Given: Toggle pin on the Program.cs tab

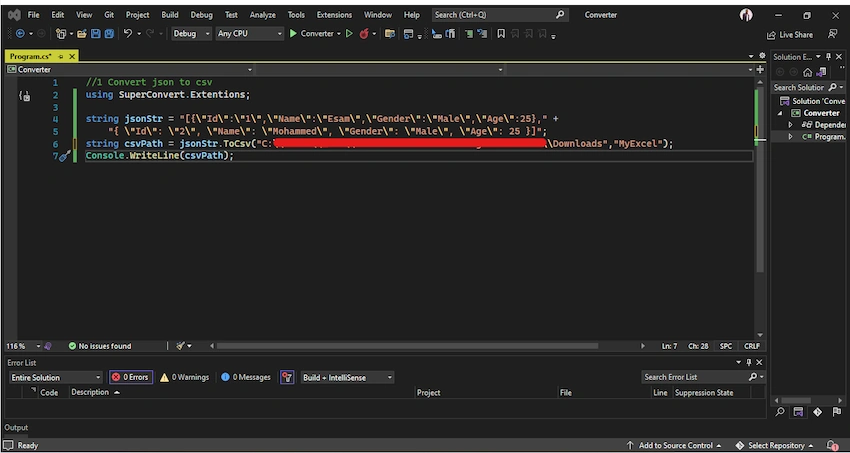Looking at the screenshot, I should [61, 56].
